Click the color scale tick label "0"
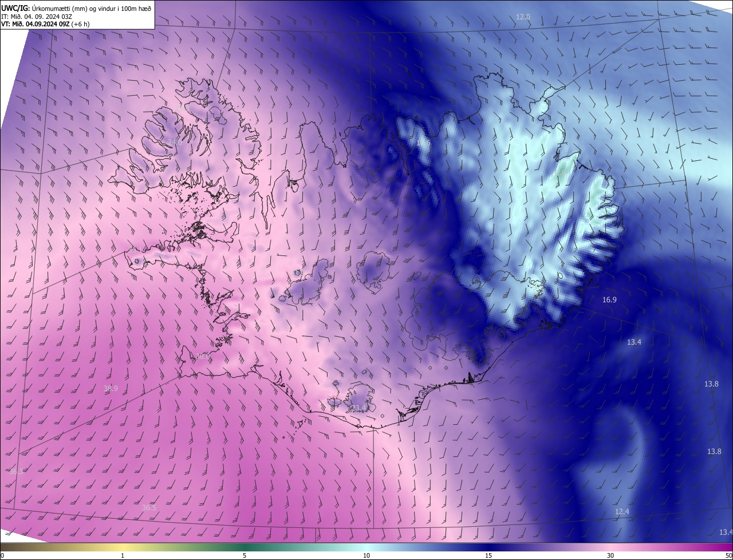 pyautogui.click(x=2, y=555)
